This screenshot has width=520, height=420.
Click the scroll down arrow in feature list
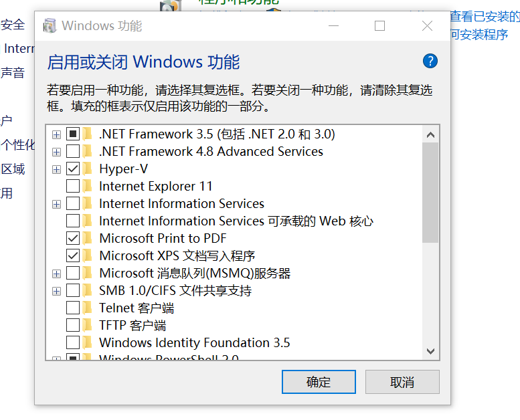(x=430, y=352)
